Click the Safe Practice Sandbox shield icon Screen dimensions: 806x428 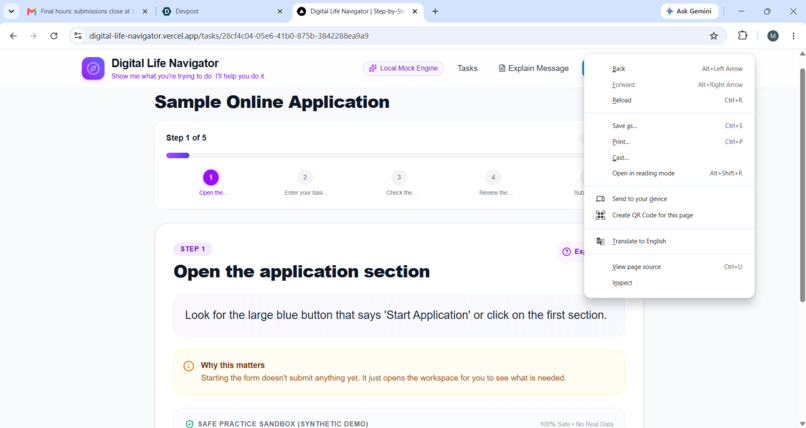(x=189, y=424)
